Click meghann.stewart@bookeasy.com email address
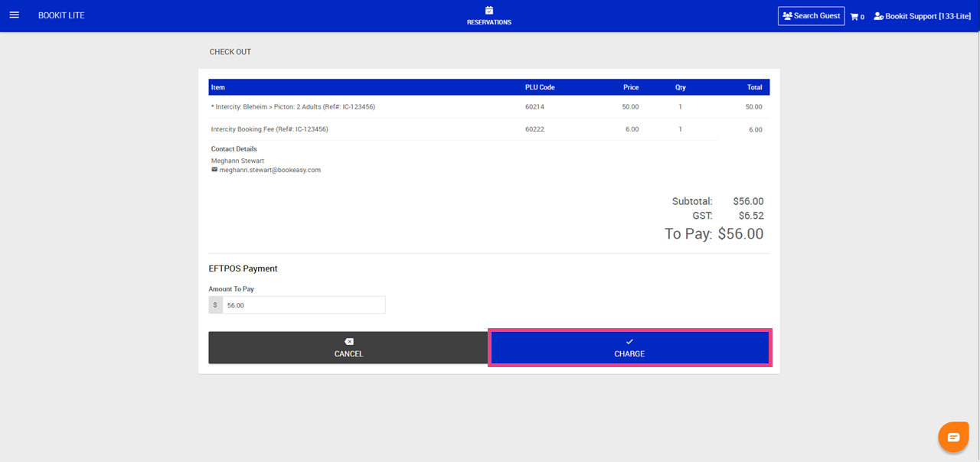The width and height of the screenshot is (980, 462). (x=270, y=170)
